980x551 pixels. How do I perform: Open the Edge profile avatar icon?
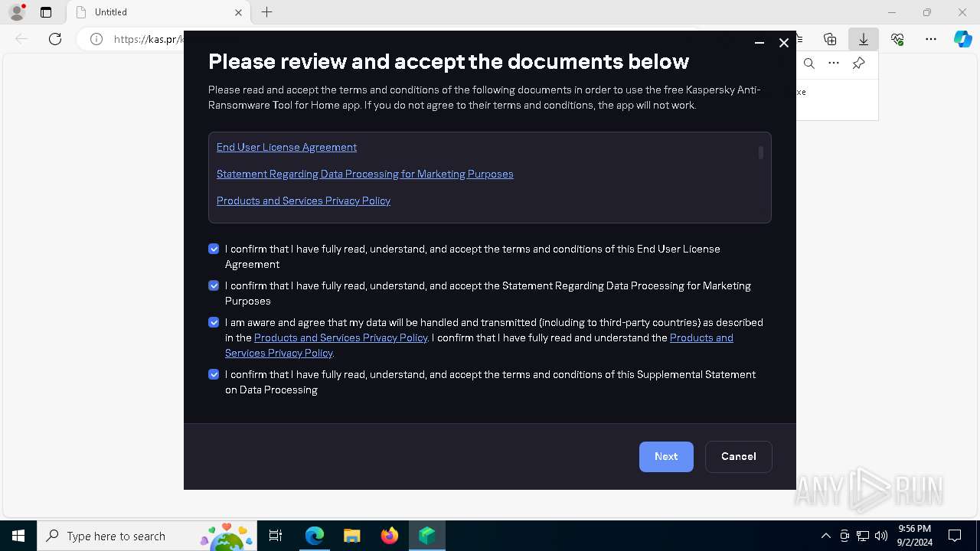(x=16, y=12)
